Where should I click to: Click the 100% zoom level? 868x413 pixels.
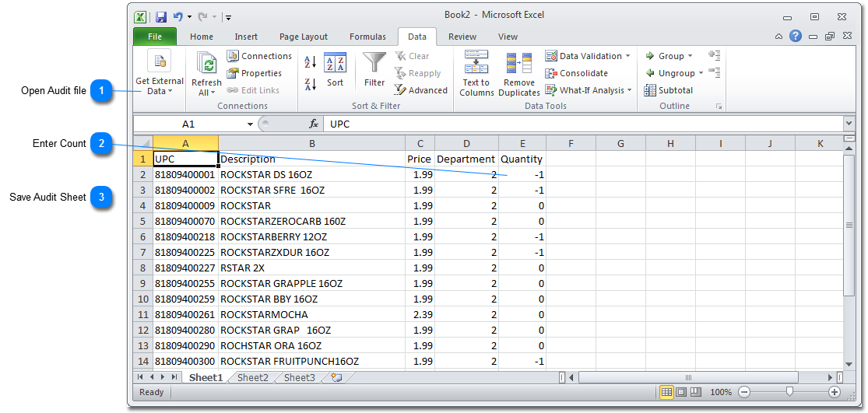(x=721, y=392)
